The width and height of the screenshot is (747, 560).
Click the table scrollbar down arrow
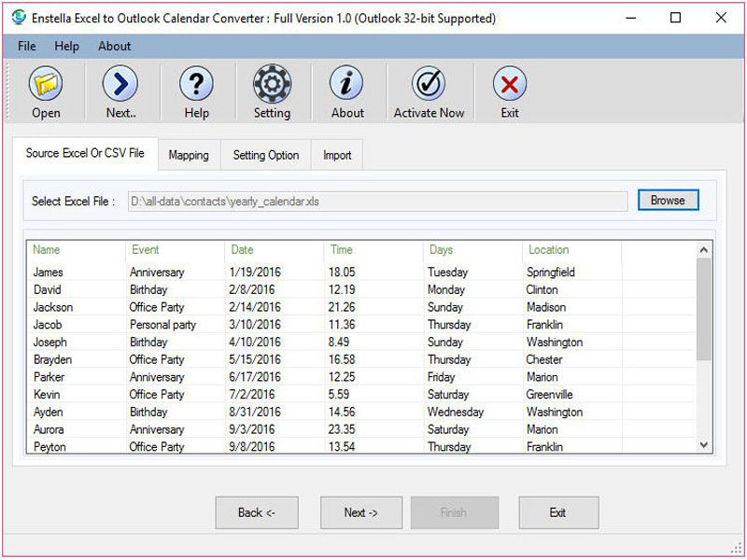[x=704, y=446]
